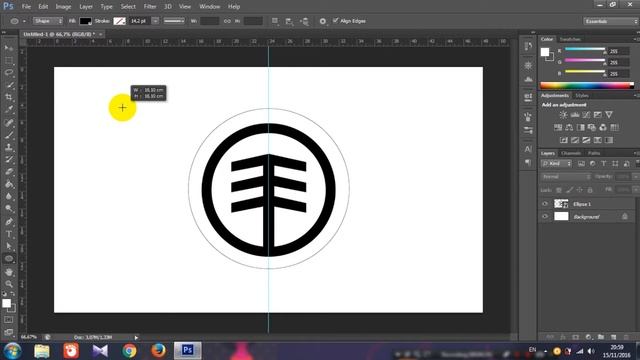Viewport: 640px width, 360px height.
Task: Switch to the Channels tab
Action: (x=571, y=153)
